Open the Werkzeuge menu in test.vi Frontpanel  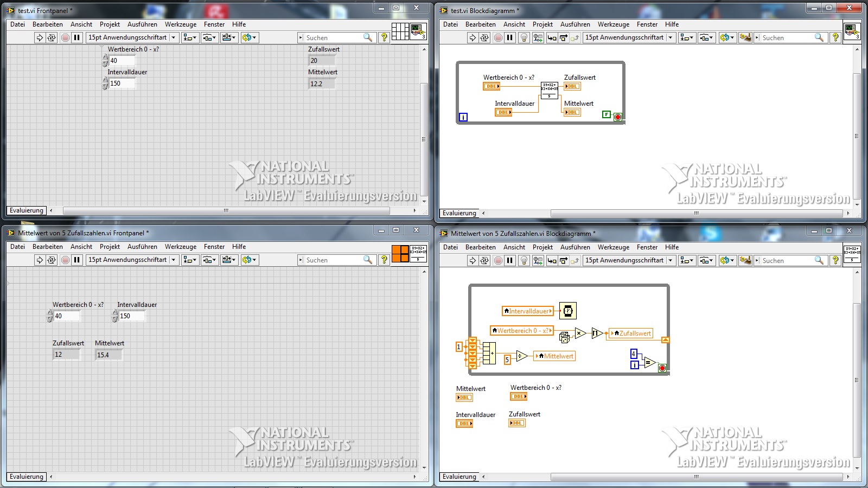point(181,24)
